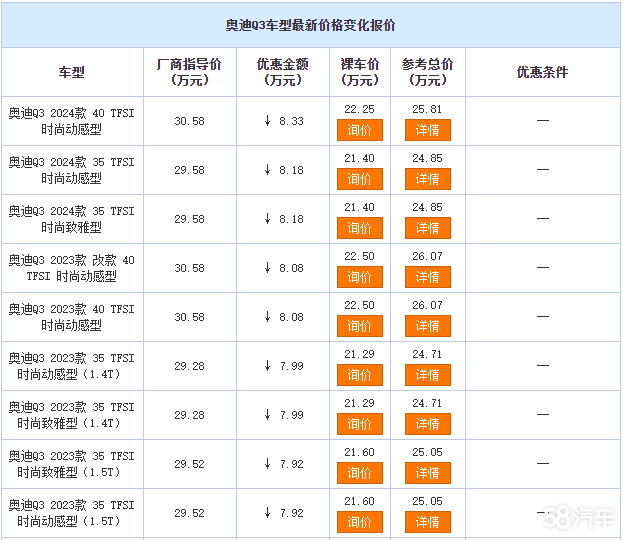Image resolution: width=624 pixels, height=540 pixels.
Task: Click the bare car price 22.25
Action: pyautogui.click(x=359, y=109)
